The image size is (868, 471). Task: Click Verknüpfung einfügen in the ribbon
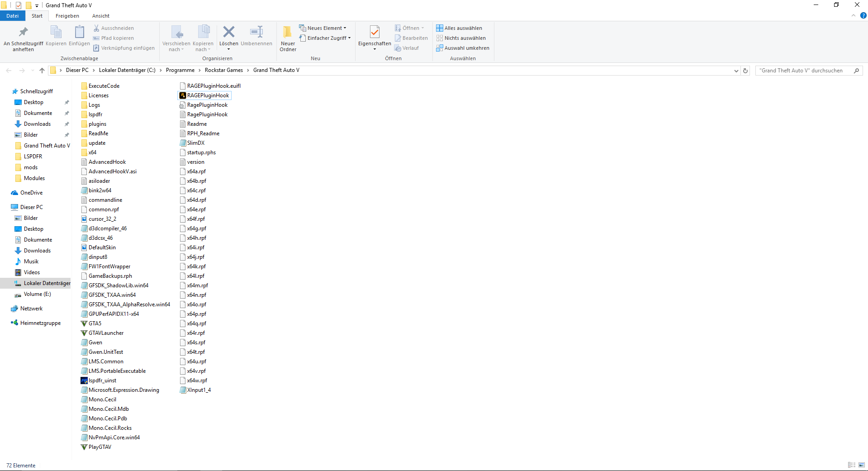[124, 48]
